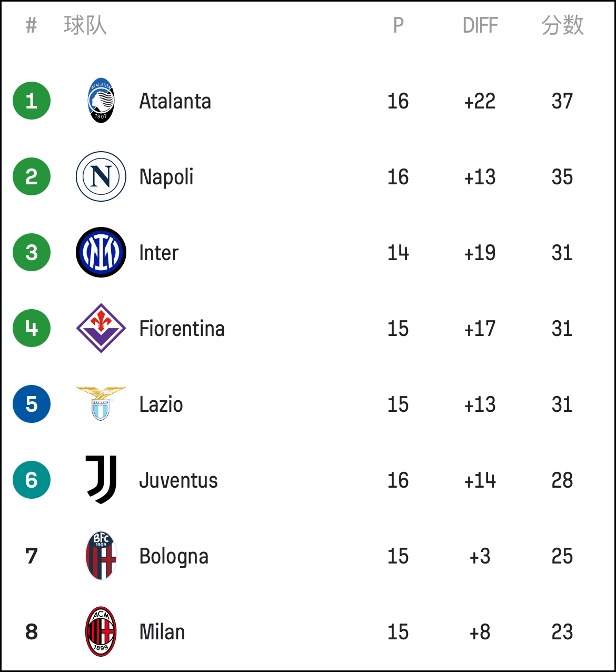Click the Juventus J logo
The height and width of the screenshot is (672, 616).
click(x=101, y=480)
